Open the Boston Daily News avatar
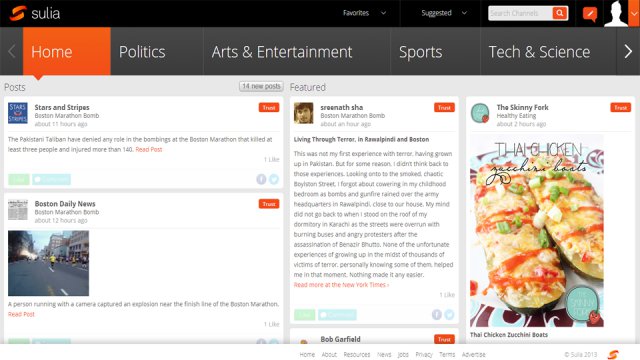This screenshot has width=640, height=360. click(18, 209)
